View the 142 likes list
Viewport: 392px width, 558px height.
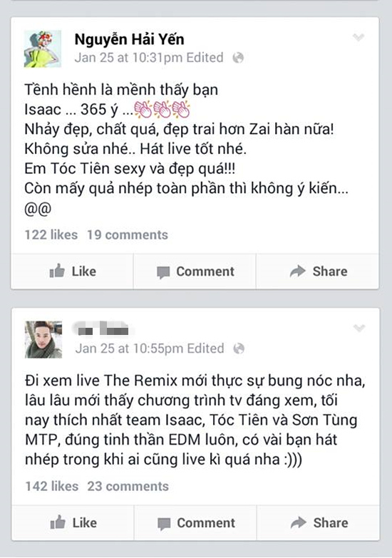[51, 486]
